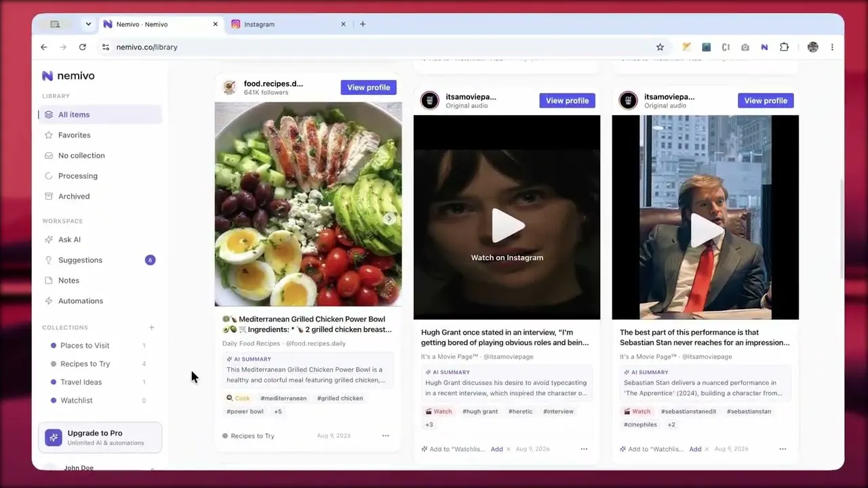Play the Sebastian Stan video

pos(706,230)
